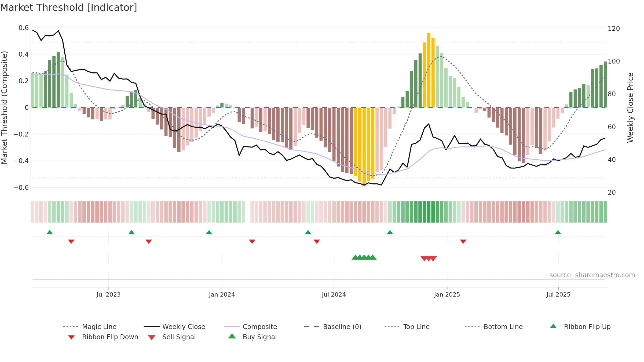
Task: Click the Jul 2024 x-axis label
Action: click(x=334, y=294)
